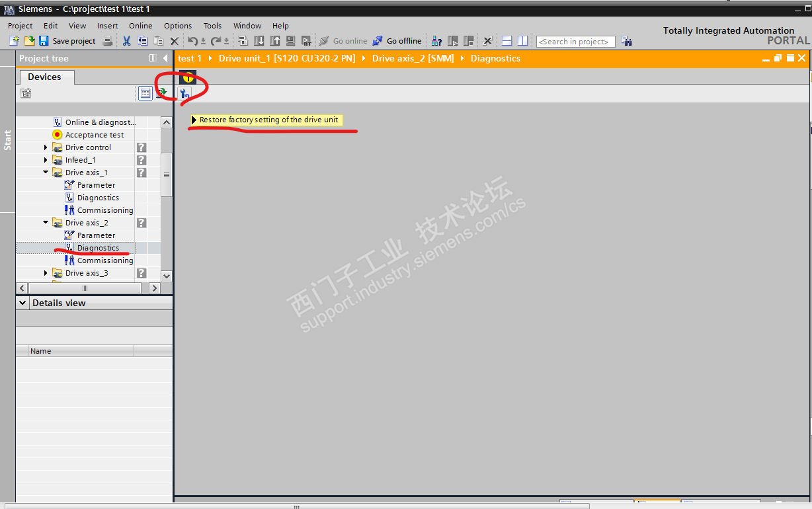This screenshot has width=812, height=509.
Task: Click the wrench restore icon in editor
Action: tap(184, 93)
